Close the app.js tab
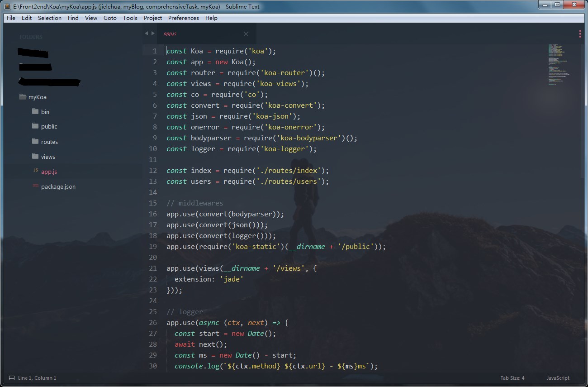 tap(246, 34)
